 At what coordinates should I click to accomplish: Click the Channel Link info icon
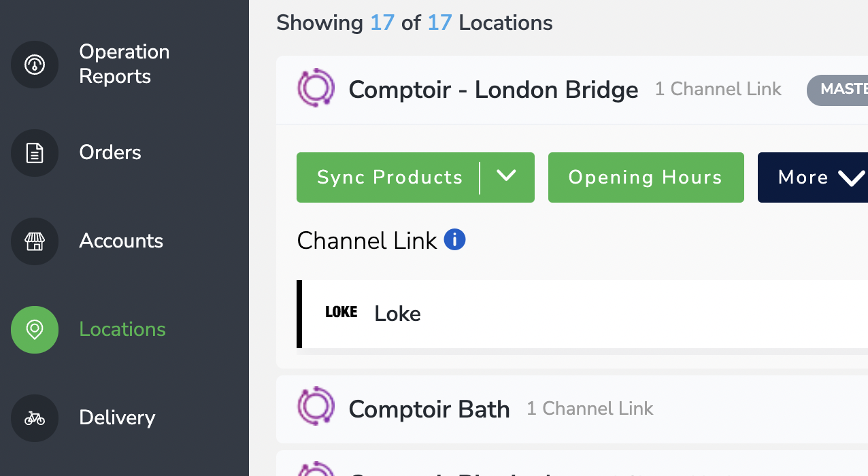(x=454, y=239)
